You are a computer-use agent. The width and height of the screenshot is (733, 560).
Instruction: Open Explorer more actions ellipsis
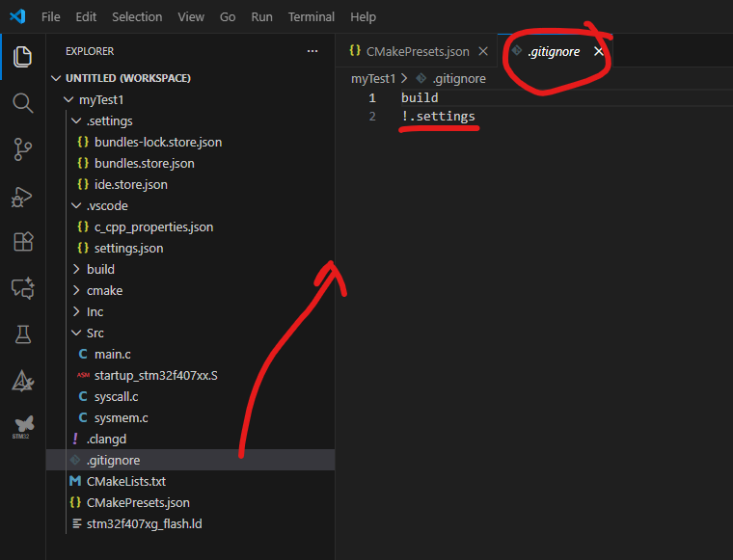312,51
